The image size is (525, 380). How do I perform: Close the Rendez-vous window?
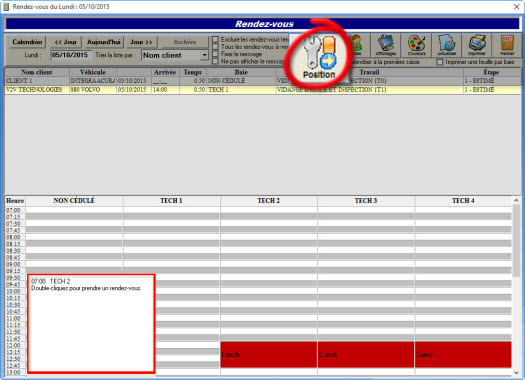click(x=517, y=7)
